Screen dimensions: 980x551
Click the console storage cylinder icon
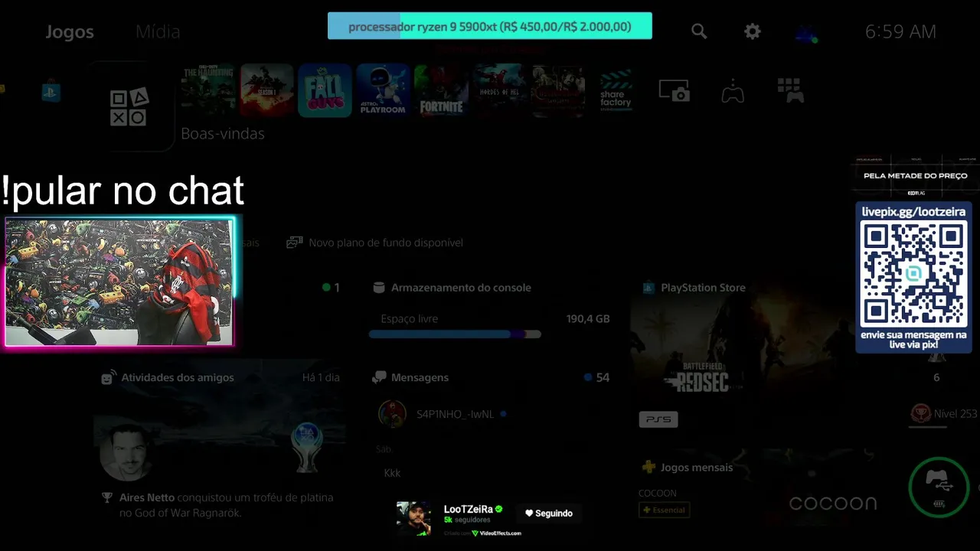378,288
